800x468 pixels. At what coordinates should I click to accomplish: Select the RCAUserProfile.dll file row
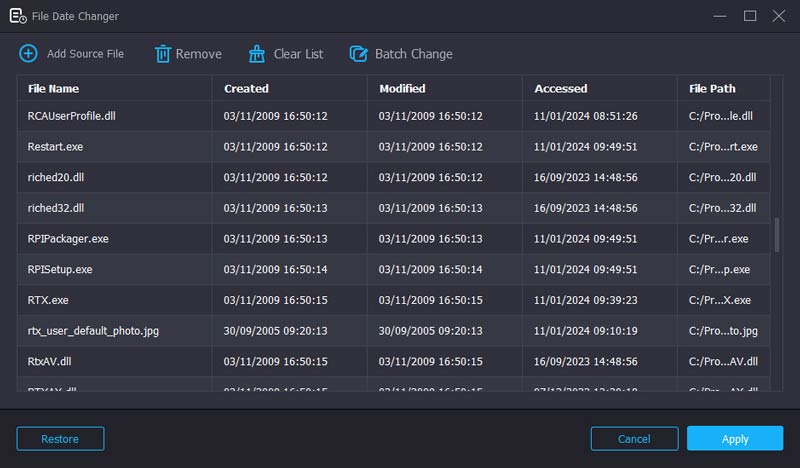click(393, 116)
